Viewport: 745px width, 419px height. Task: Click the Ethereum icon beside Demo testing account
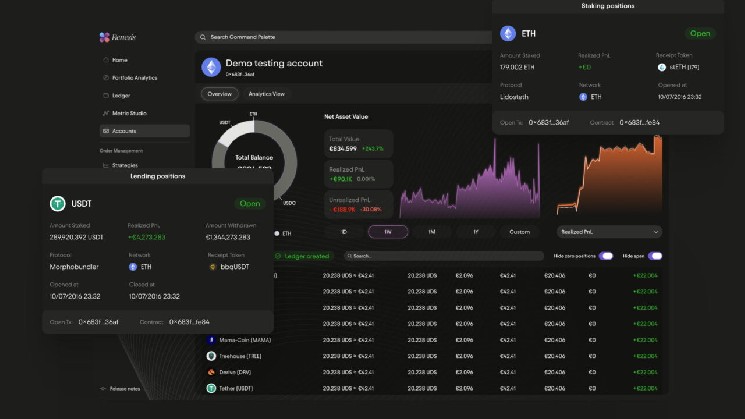211,67
